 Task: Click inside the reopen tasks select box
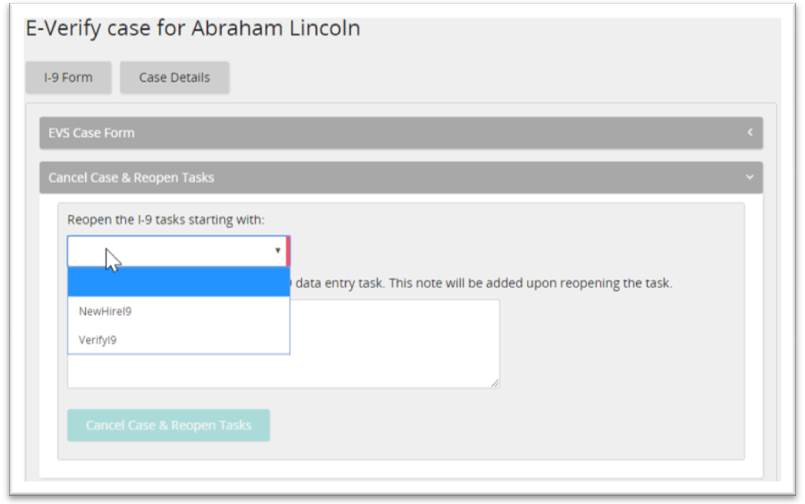[170, 251]
